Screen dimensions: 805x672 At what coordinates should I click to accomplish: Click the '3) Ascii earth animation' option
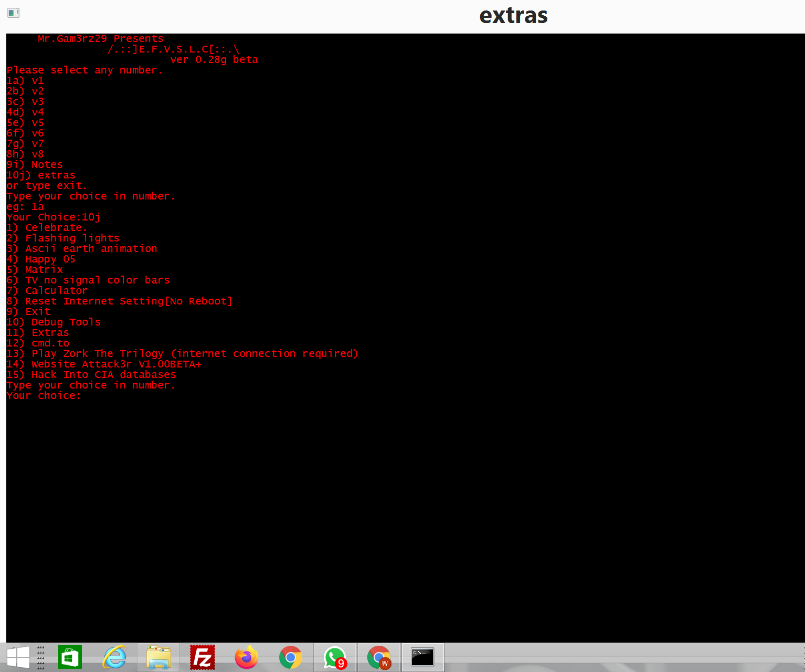pos(82,249)
